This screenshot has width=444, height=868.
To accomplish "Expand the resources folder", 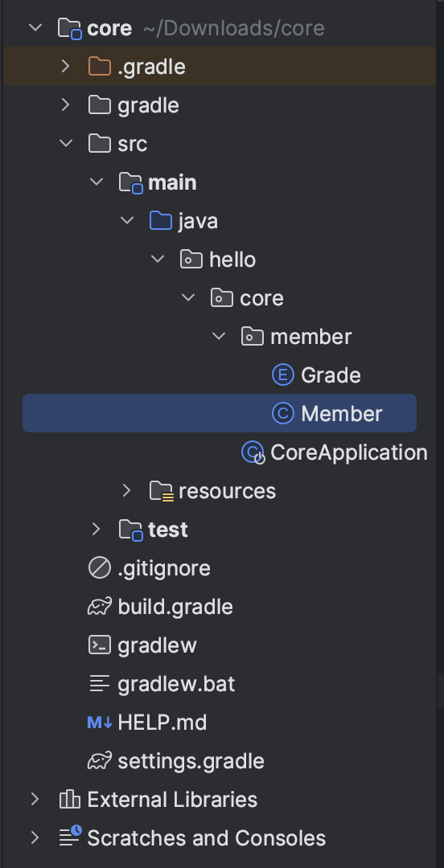I will [126, 490].
